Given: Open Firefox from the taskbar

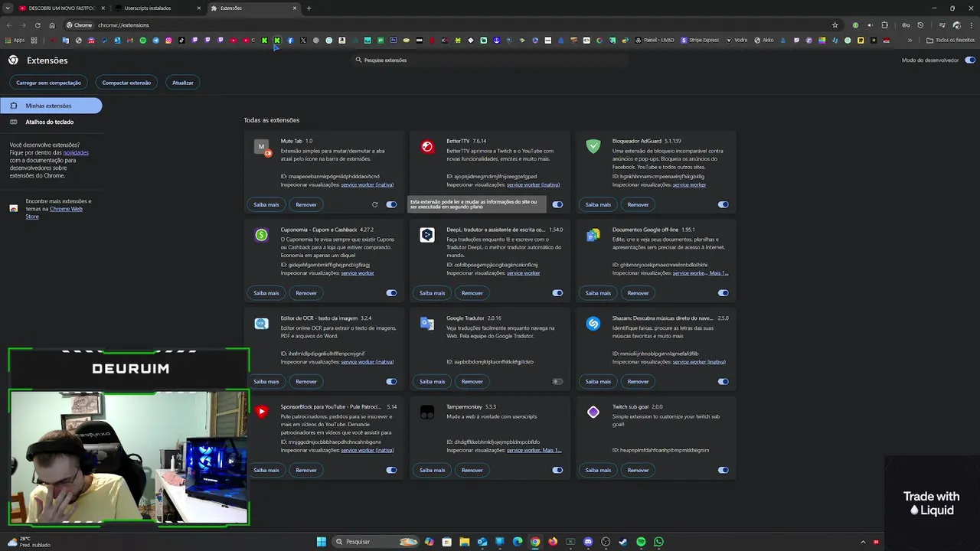Looking at the screenshot, I should 553,542.
